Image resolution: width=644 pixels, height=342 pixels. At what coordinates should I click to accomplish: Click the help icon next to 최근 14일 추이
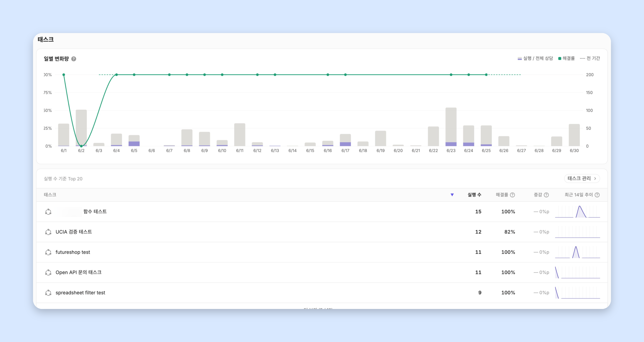597,195
